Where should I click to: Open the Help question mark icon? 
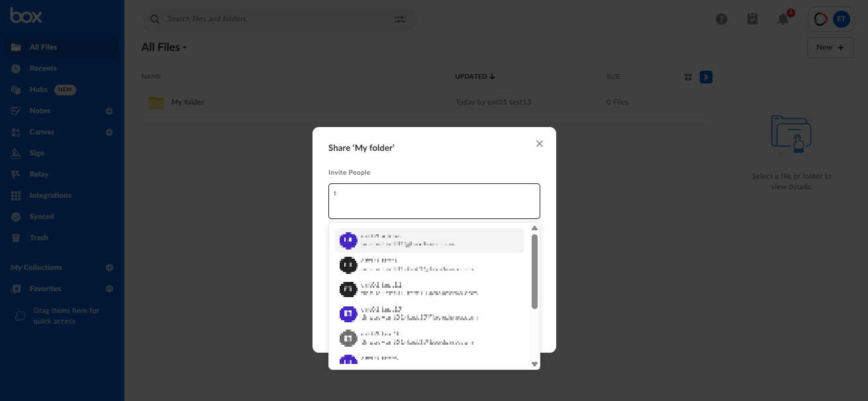tap(722, 19)
